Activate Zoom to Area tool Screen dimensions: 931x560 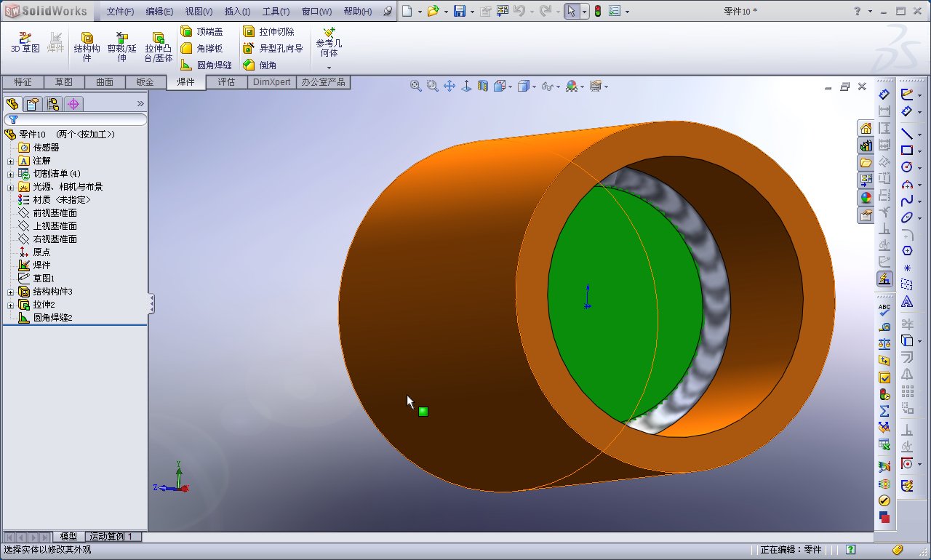pos(433,86)
